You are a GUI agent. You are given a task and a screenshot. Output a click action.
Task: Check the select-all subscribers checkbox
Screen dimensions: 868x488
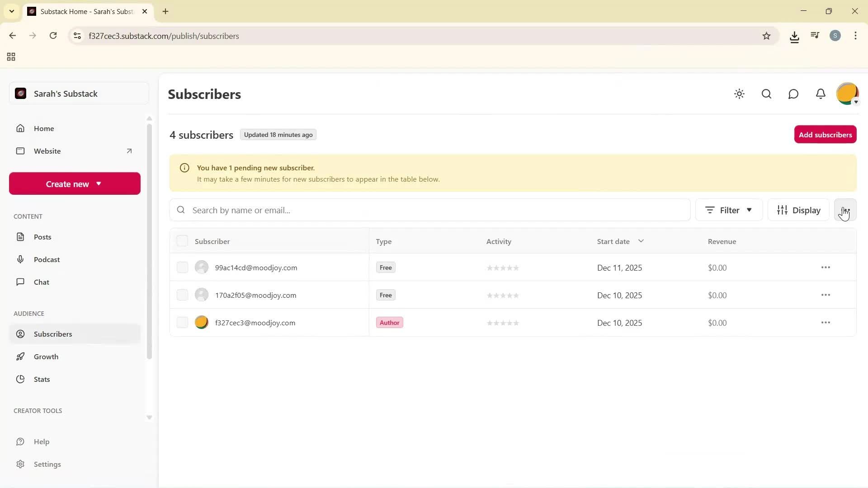click(x=182, y=240)
